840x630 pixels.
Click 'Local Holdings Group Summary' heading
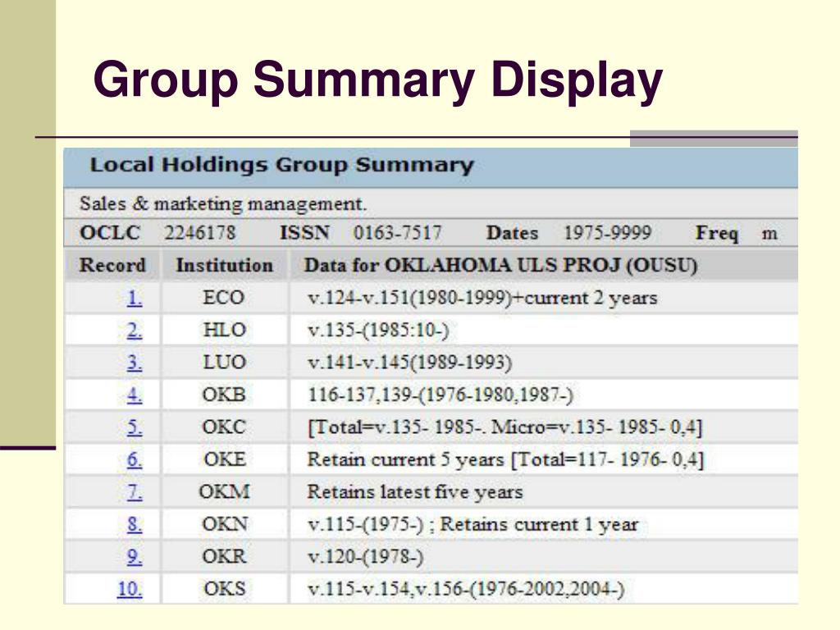[x=282, y=165]
